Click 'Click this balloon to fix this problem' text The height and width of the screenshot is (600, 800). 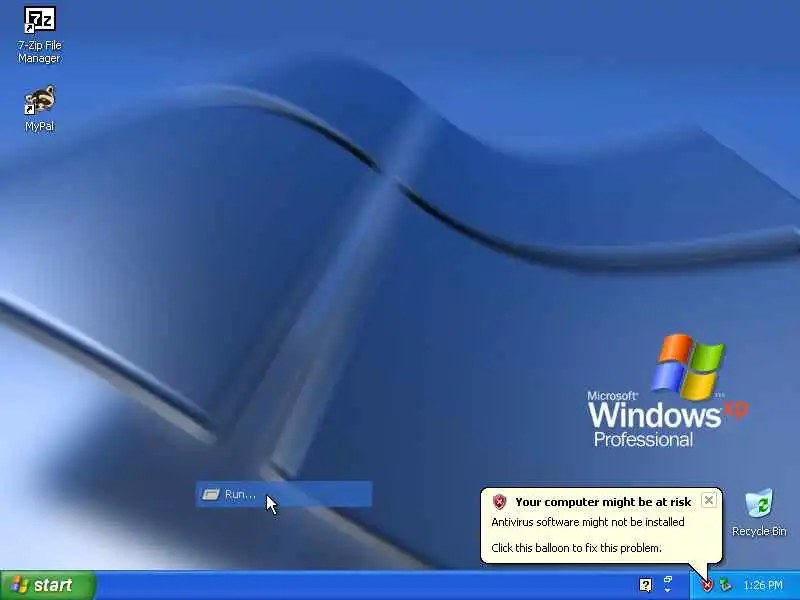pyautogui.click(x=576, y=548)
